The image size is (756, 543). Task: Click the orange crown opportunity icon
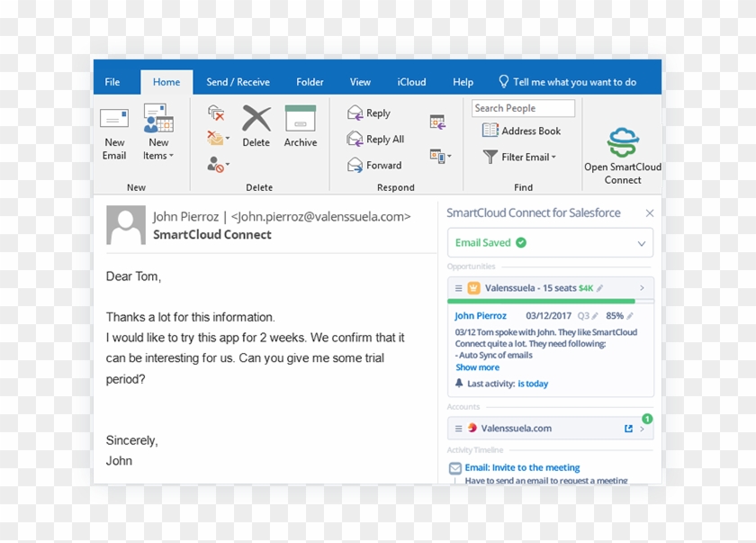tap(473, 288)
